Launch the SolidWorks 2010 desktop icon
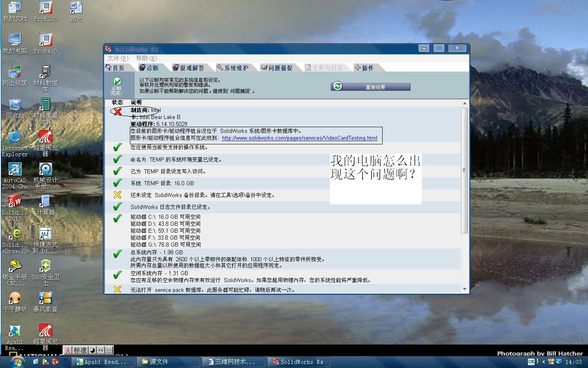This screenshot has height=368, width=588. click(15, 208)
